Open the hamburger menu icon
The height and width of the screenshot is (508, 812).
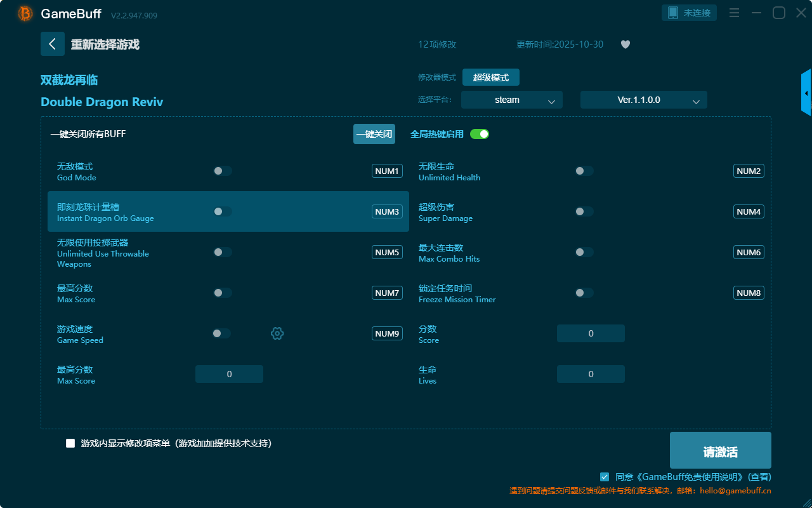[734, 13]
